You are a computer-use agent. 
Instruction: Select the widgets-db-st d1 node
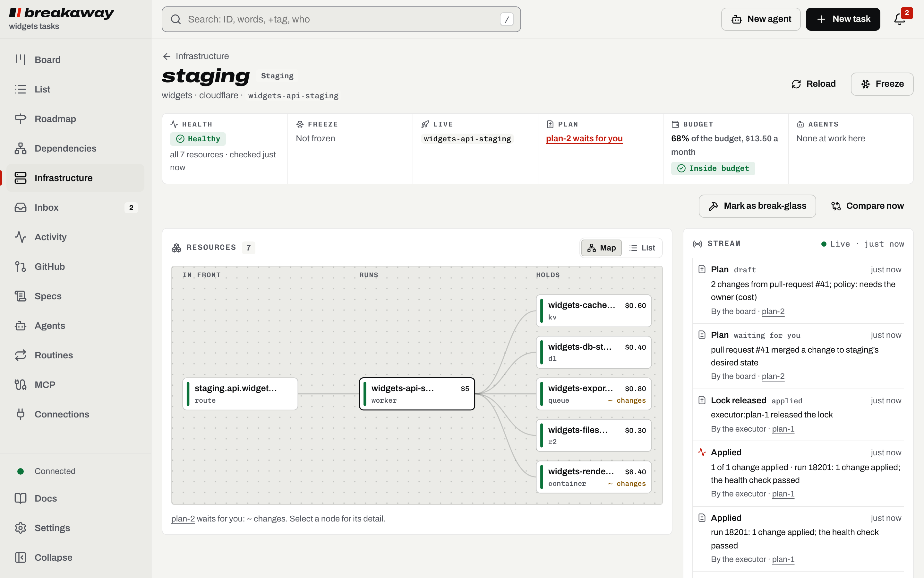(x=594, y=353)
